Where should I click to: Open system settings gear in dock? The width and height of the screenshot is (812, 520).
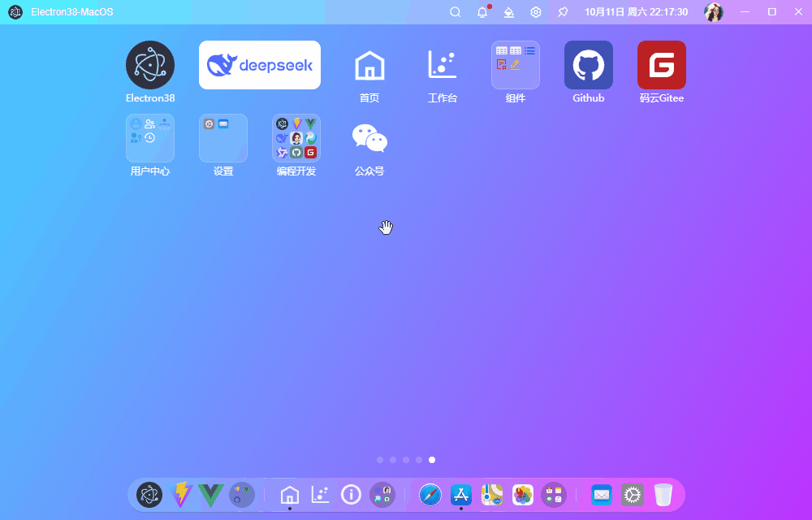coord(633,495)
